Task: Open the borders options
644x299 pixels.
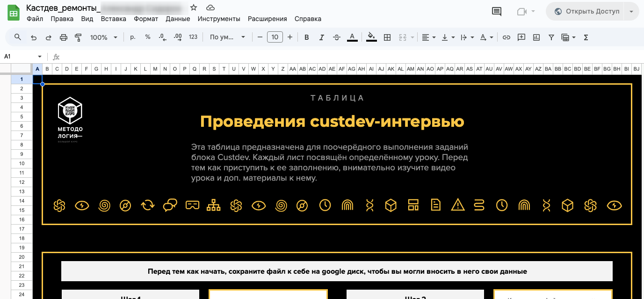Action: (387, 37)
